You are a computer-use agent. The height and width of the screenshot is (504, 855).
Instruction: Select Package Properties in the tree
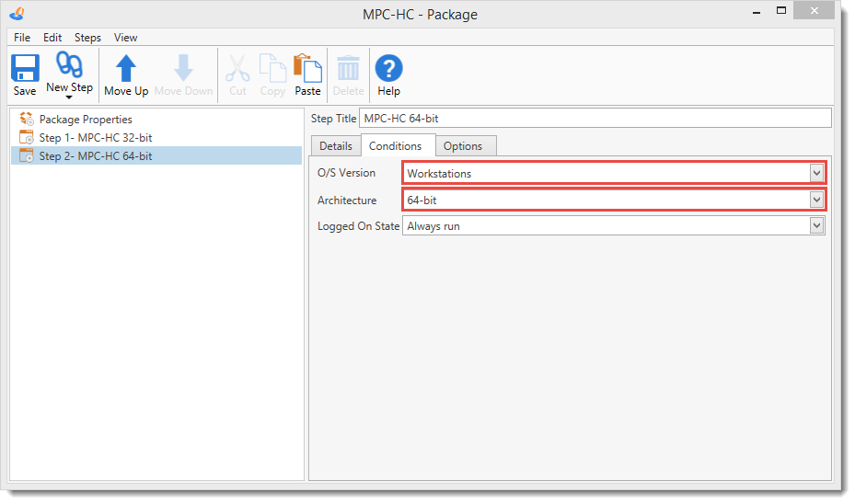point(86,120)
